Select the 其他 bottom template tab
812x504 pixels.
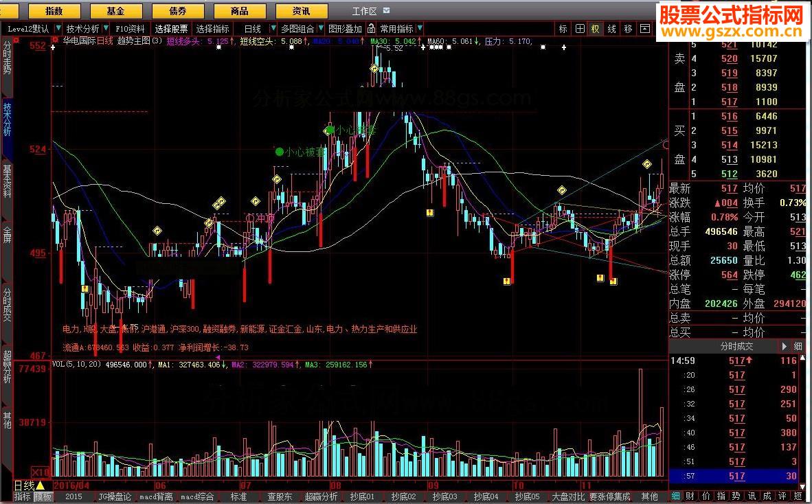(x=649, y=496)
